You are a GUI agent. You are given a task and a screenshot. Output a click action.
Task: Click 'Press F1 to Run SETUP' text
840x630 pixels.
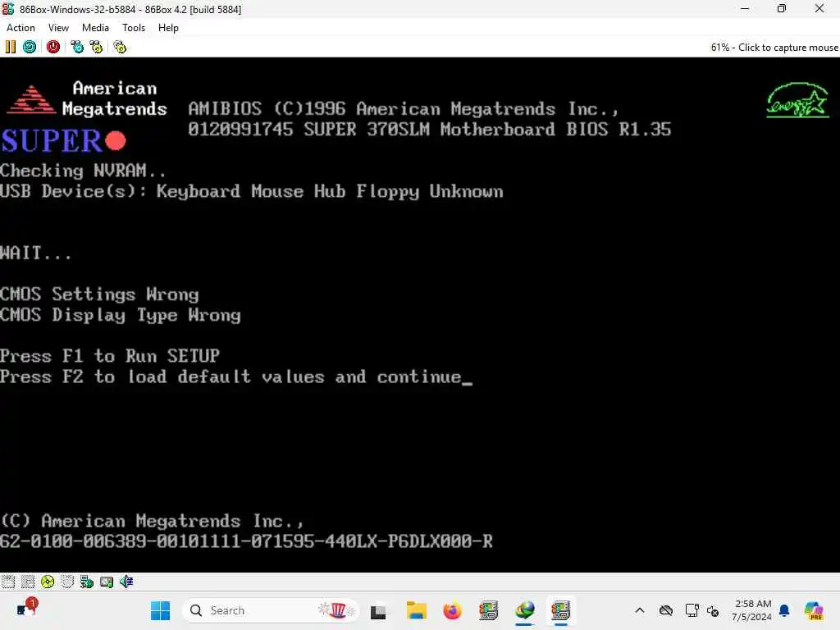[110, 356]
